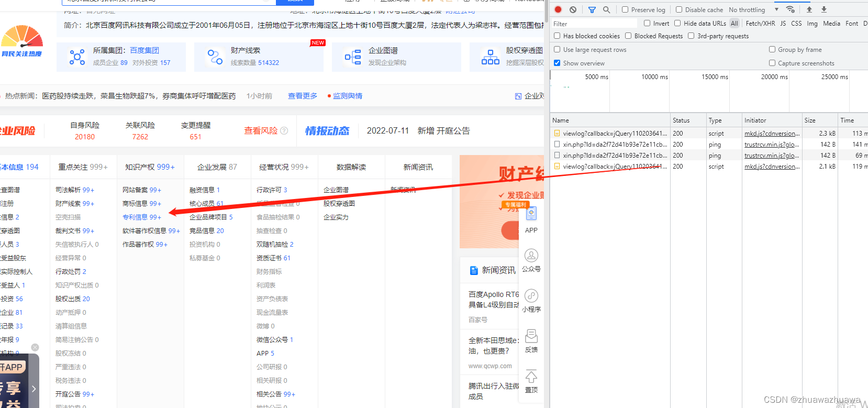The width and height of the screenshot is (868, 408).
Task: Open 企业发展 87 category tab
Action: point(217,167)
